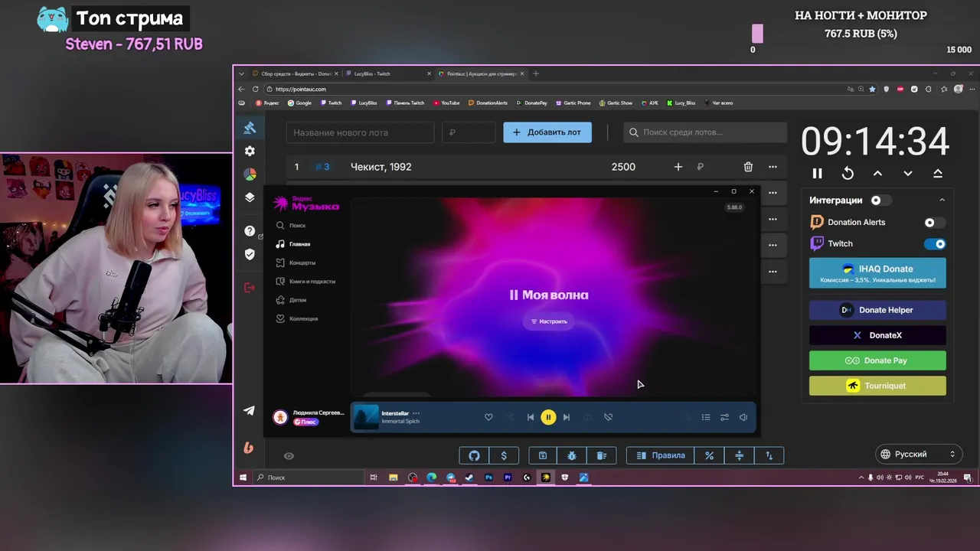This screenshot has height=551, width=980.
Task: Click the Donate Helper button
Action: tap(877, 310)
